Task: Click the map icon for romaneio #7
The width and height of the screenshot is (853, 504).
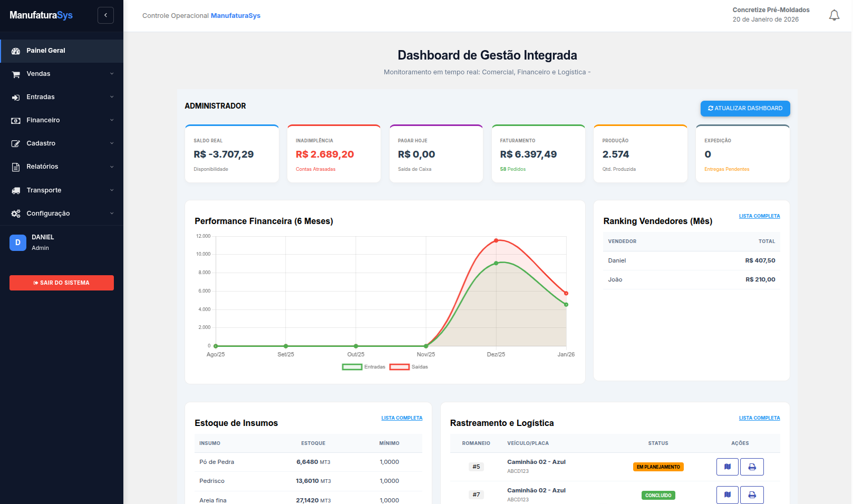Action: (x=727, y=495)
